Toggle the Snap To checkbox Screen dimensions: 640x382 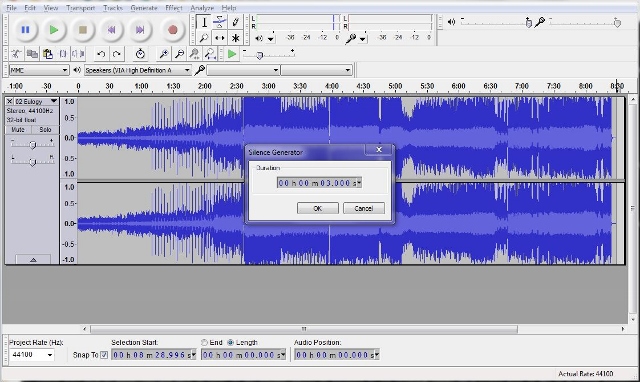104,355
